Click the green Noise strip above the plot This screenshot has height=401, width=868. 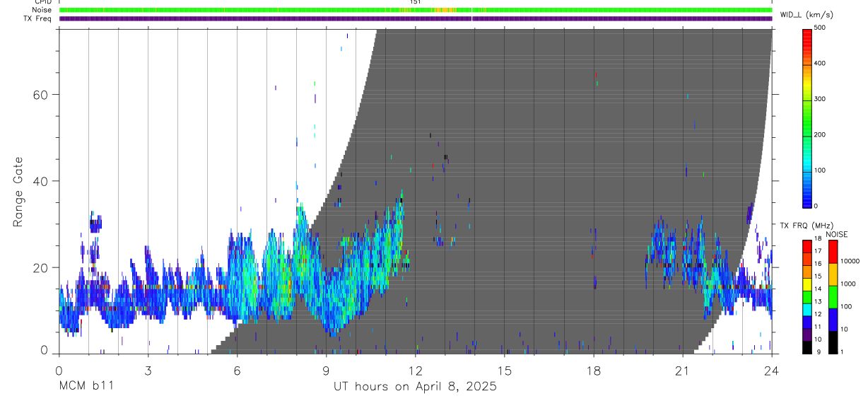click(415, 11)
